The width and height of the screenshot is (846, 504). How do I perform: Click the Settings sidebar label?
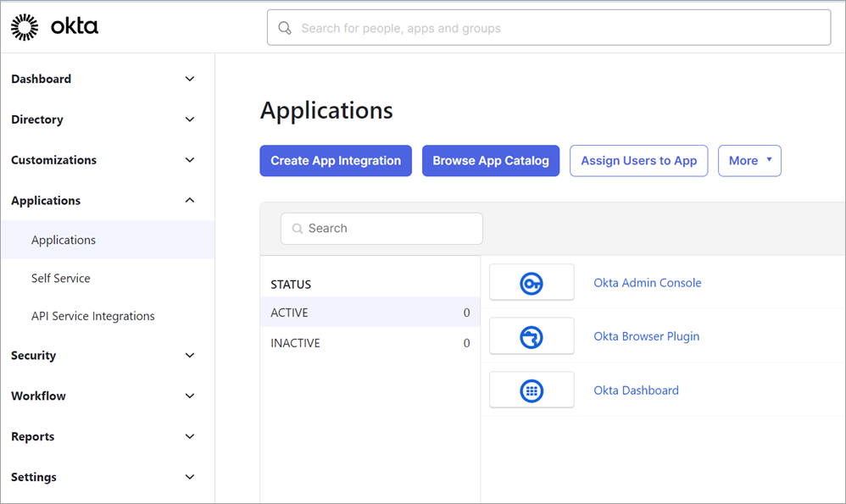click(34, 477)
